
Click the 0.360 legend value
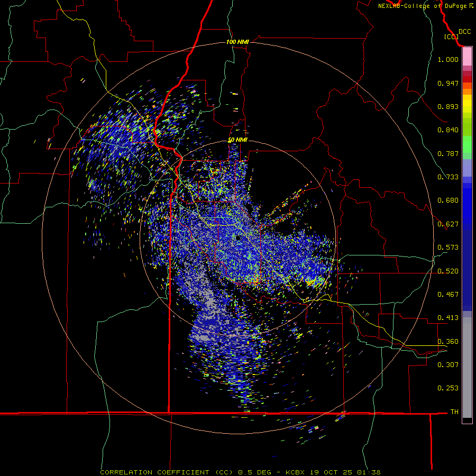coord(448,342)
